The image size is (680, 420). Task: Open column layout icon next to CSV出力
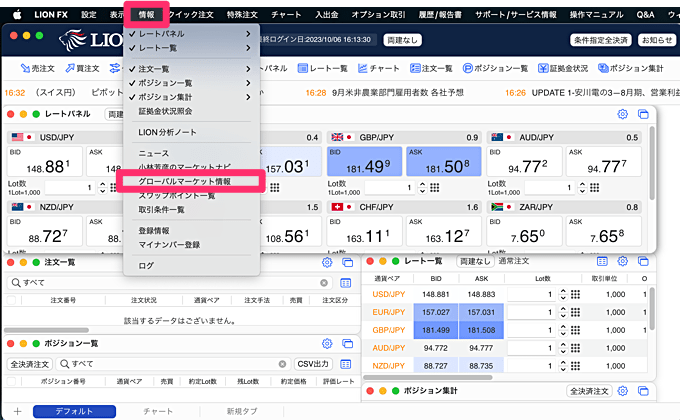pos(346,364)
